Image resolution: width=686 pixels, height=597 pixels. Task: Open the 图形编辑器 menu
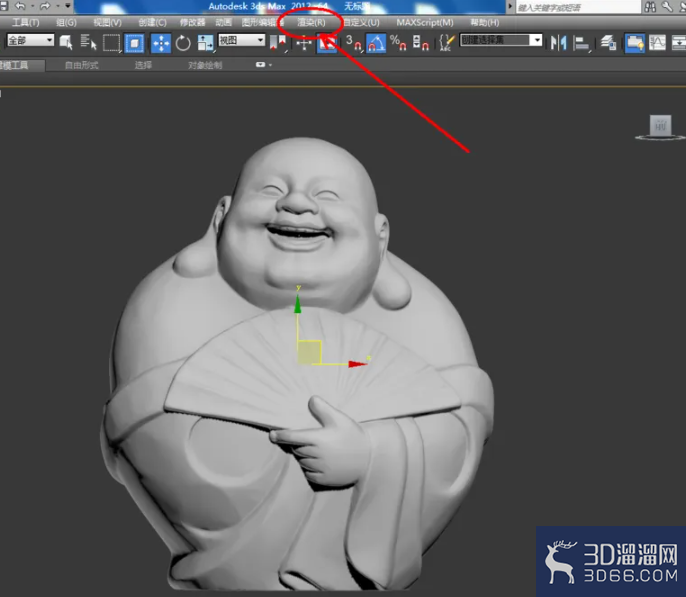point(263,22)
